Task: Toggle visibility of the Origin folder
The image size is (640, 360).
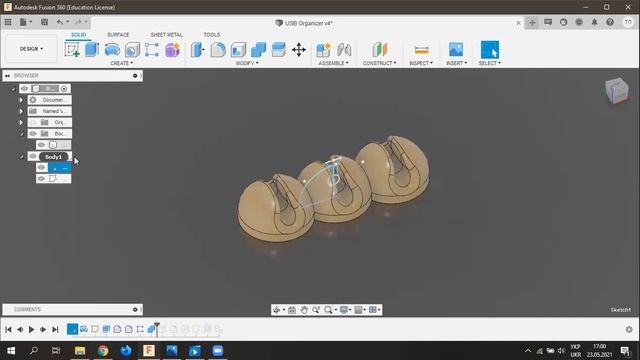Action: (33, 122)
